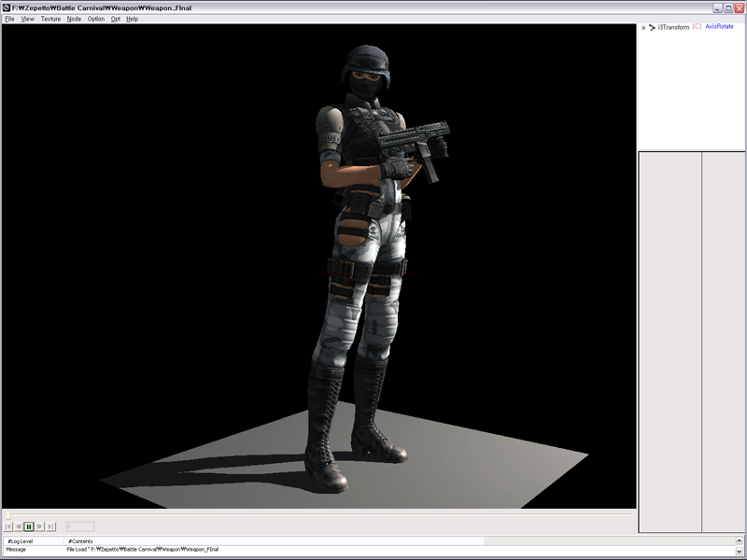Open the Opt menu

click(116, 19)
